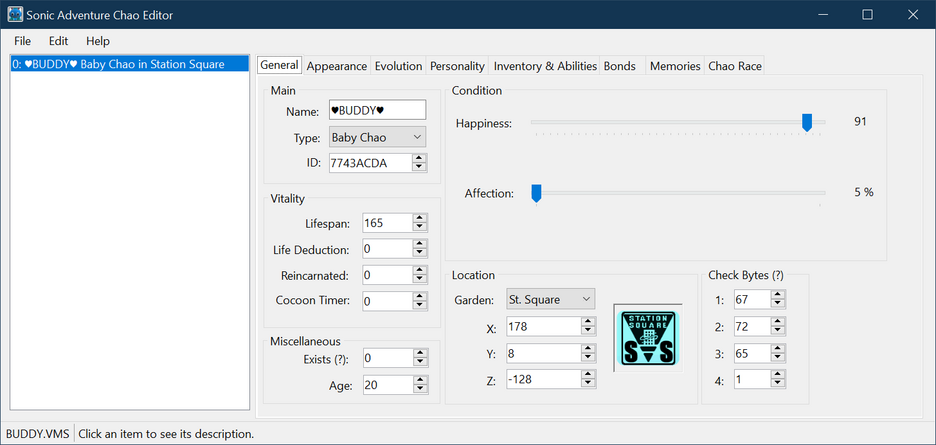Switch to the Appearance tab
The image size is (936, 445).
point(336,66)
